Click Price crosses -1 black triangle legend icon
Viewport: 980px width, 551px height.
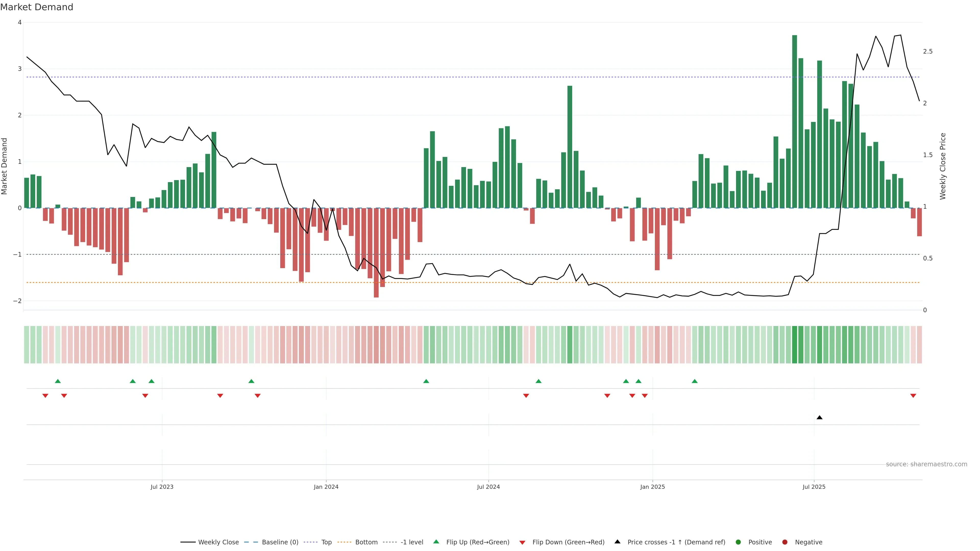[x=617, y=542]
